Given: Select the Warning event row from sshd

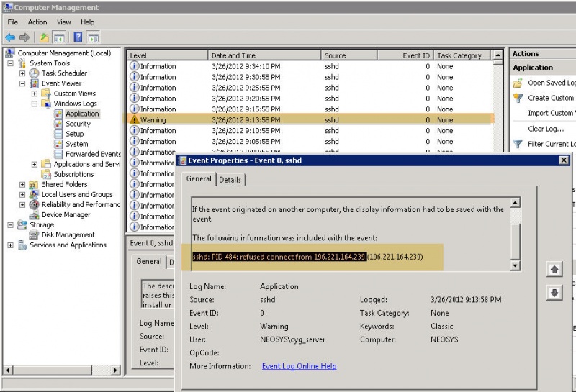Looking at the screenshot, I should 310,119.
